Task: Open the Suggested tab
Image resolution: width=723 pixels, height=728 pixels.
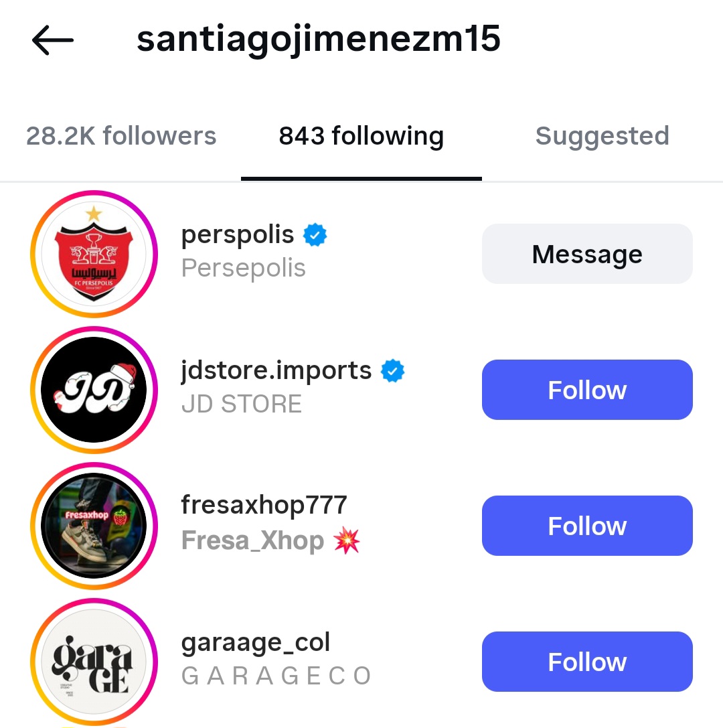Action: (602, 136)
